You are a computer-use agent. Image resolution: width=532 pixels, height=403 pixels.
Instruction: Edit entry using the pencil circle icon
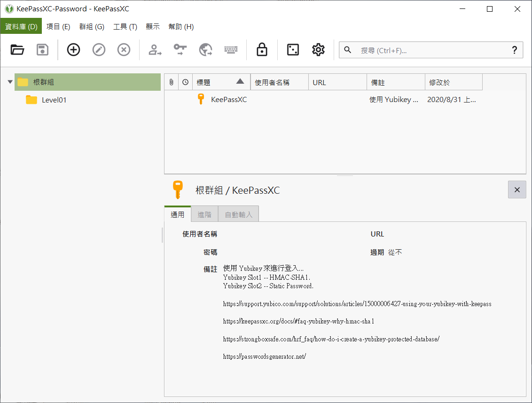click(x=99, y=50)
